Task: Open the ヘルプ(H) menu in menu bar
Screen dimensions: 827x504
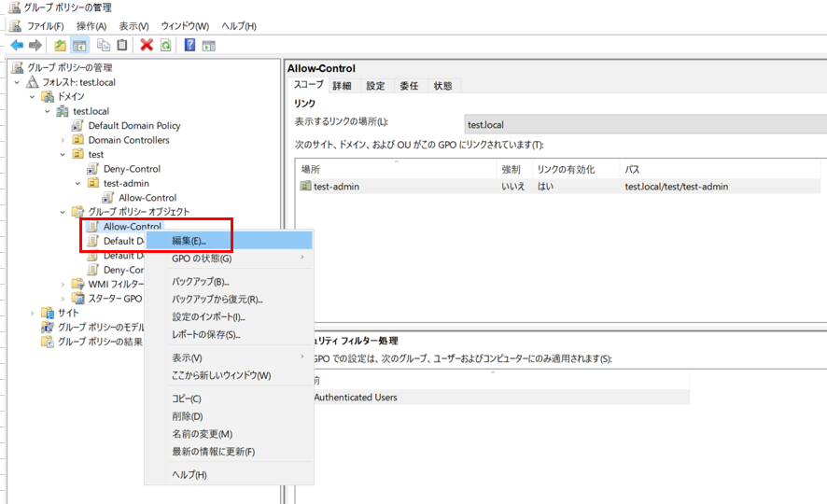Action: point(238,26)
